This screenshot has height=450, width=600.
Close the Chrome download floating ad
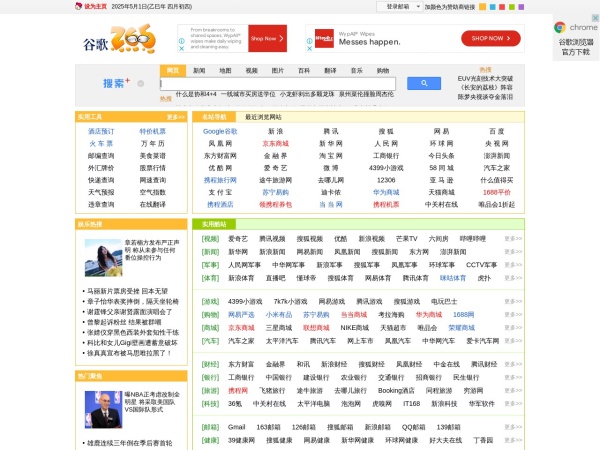coord(595,18)
